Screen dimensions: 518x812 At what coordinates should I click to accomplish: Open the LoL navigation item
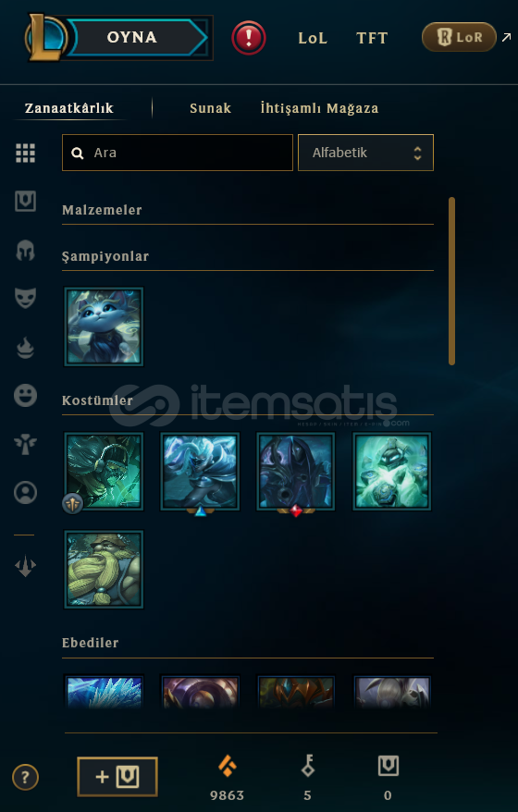(x=313, y=38)
